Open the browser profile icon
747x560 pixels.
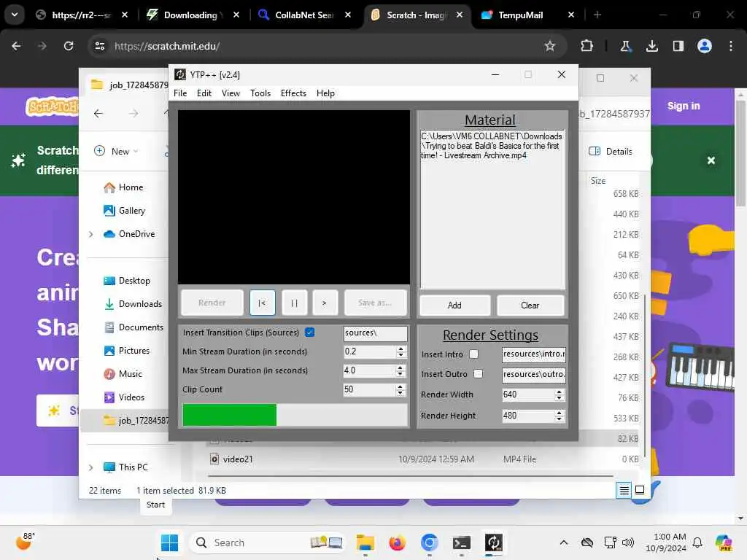[705, 46]
